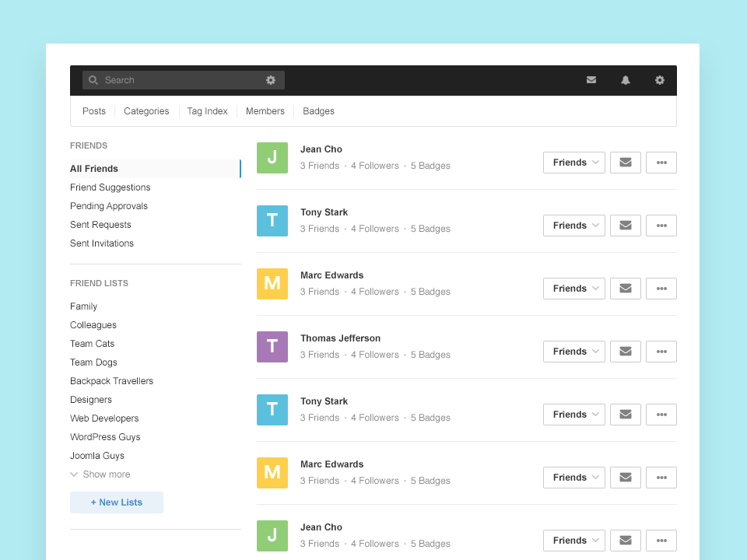
Task: Open more options for Tony Stark
Action: pos(661,225)
